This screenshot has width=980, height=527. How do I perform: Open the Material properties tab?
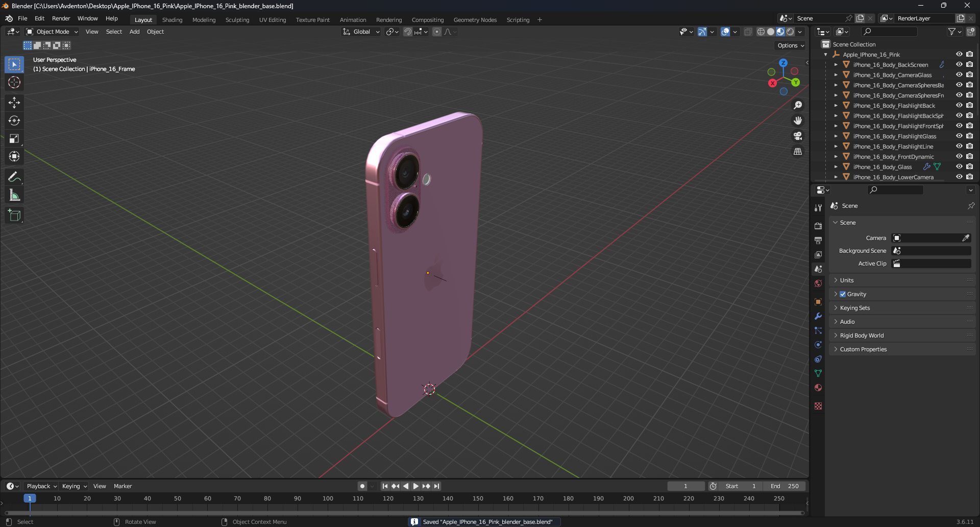[818, 388]
